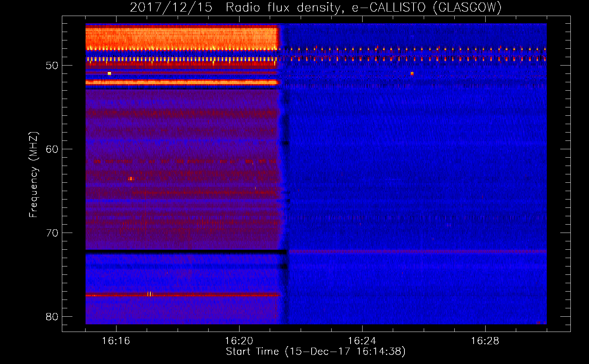The height and width of the screenshot is (364, 589).
Task: Select the 50 MHz frequency tick label
Action: (x=52, y=66)
